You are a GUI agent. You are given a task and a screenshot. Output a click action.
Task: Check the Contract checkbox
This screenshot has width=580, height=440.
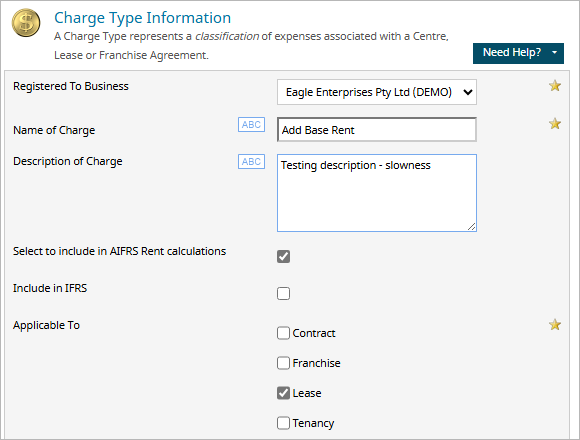[x=283, y=333]
